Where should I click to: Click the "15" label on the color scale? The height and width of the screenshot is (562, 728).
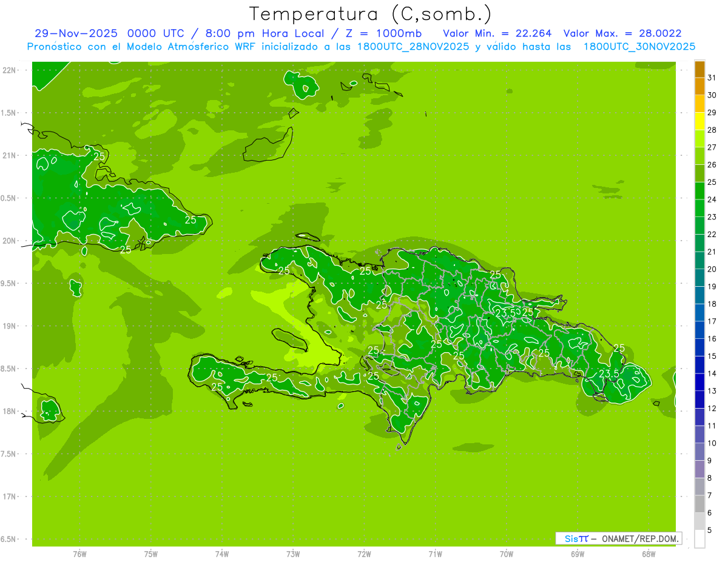coord(712,356)
